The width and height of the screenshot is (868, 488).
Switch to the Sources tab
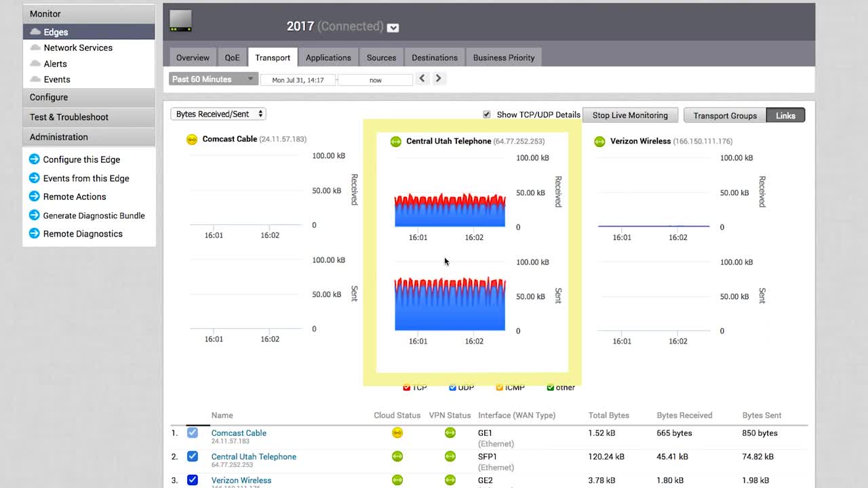tap(381, 58)
